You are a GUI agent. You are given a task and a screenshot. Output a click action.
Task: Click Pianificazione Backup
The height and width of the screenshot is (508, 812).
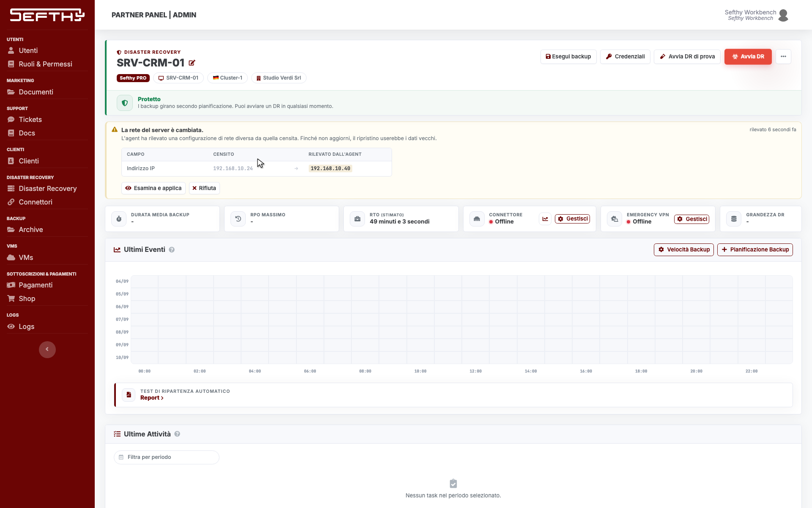click(755, 250)
